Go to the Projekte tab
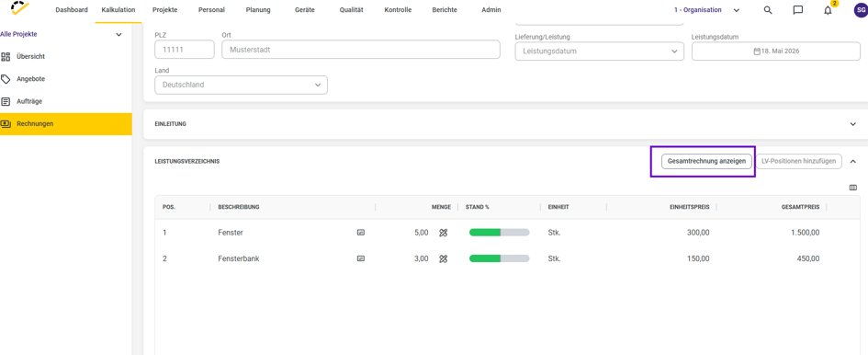Screen dimensions: 868x355 [x=165, y=10]
